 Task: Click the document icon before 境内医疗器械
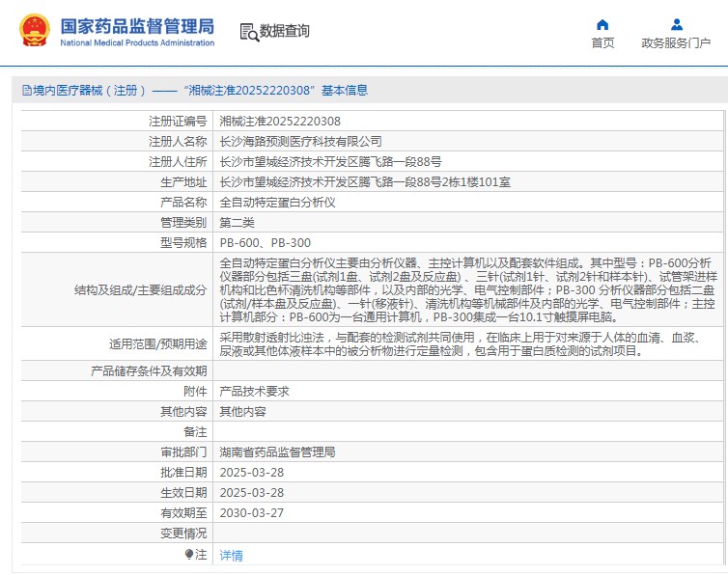(x=26, y=90)
